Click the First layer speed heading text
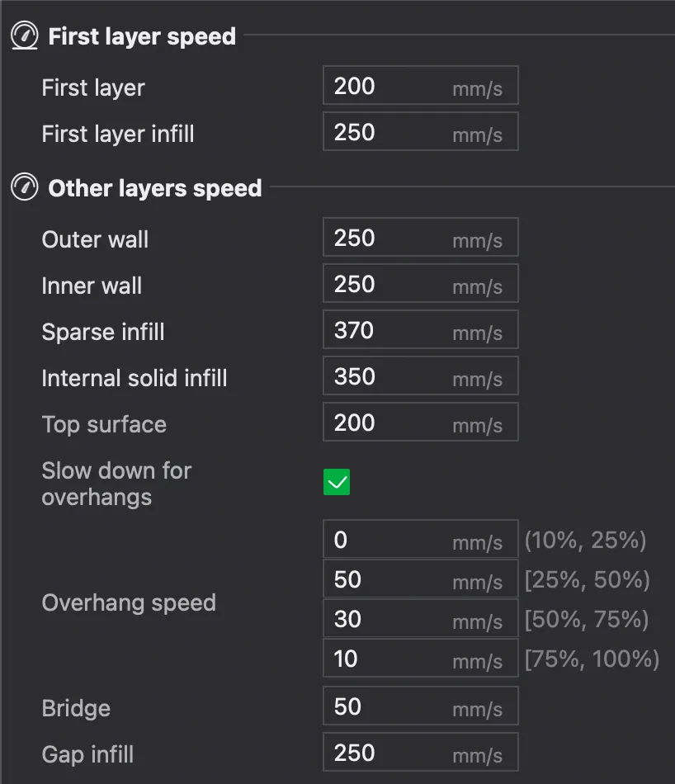Viewport: 675px width, 784px height. point(142,36)
